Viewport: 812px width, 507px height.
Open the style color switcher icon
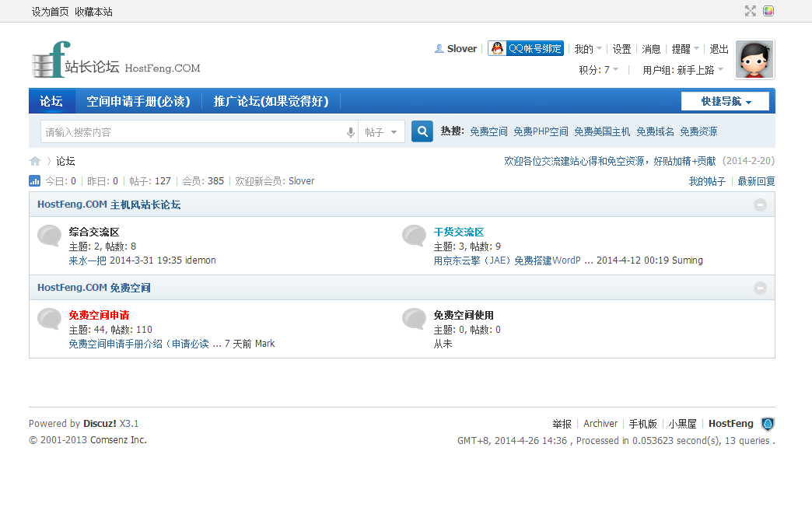[x=768, y=11]
